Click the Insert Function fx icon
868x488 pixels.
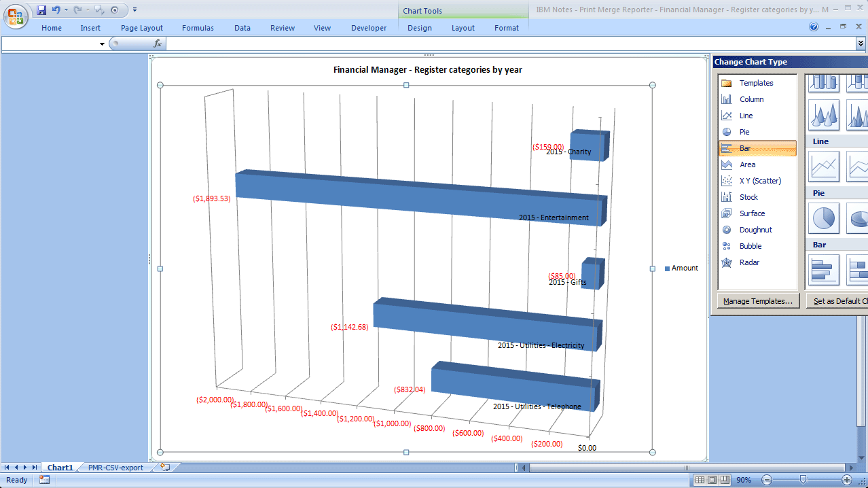(158, 43)
